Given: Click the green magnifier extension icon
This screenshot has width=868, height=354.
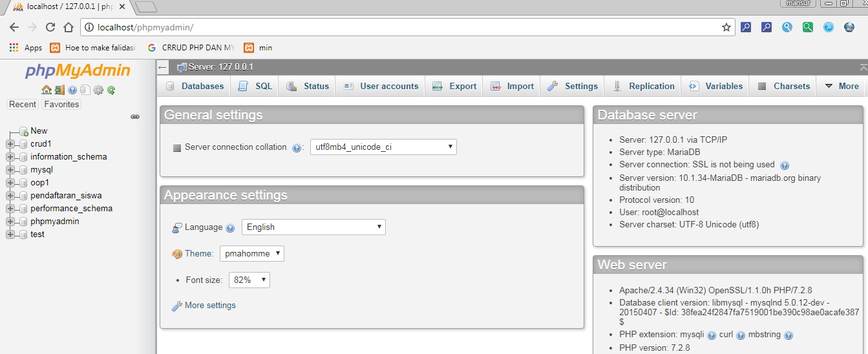Looking at the screenshot, I should click(x=808, y=27).
